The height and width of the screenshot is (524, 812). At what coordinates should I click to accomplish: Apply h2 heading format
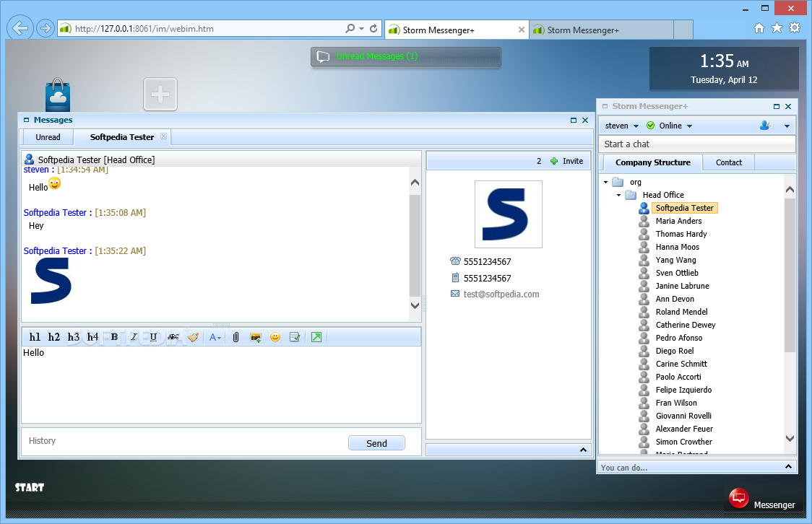54,337
